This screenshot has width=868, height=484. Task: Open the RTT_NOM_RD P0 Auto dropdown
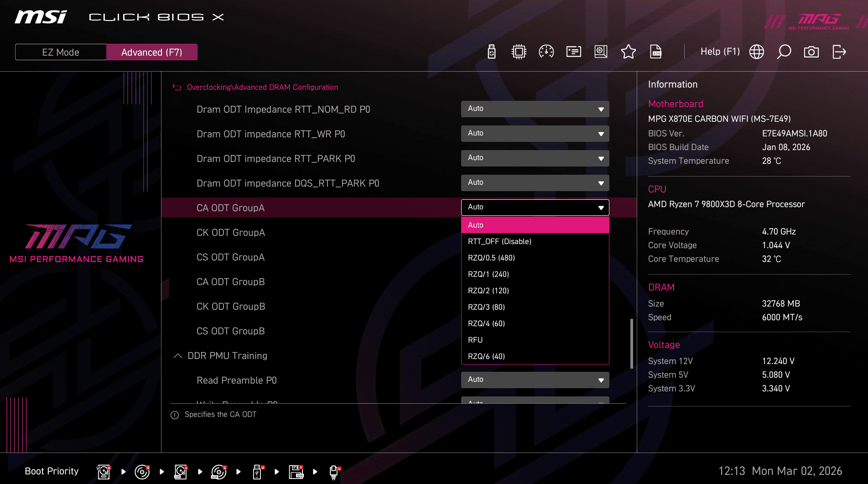535,109
